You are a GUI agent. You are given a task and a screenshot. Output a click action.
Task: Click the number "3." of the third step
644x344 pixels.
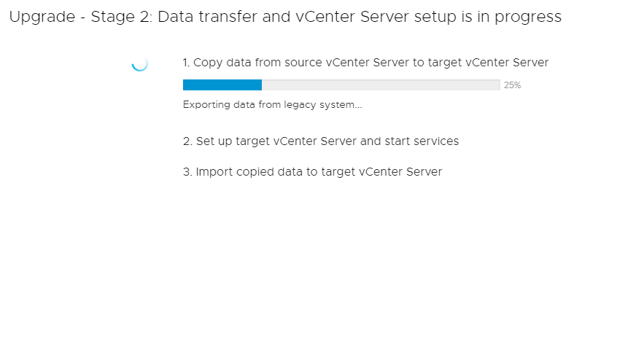pos(187,172)
